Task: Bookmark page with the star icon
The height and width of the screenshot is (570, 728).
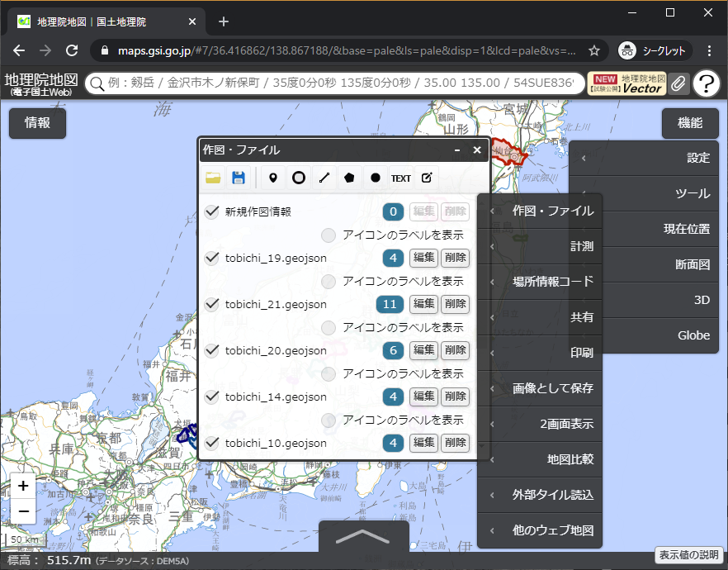Action: (x=594, y=50)
